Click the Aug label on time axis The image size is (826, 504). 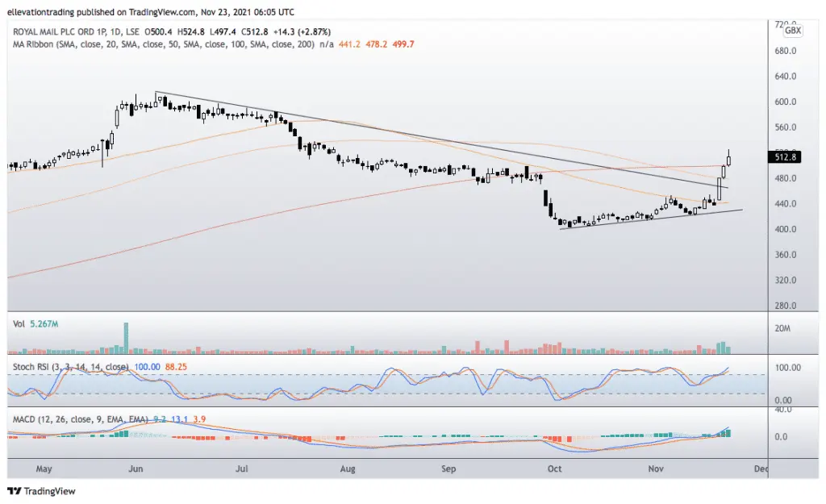[348, 469]
